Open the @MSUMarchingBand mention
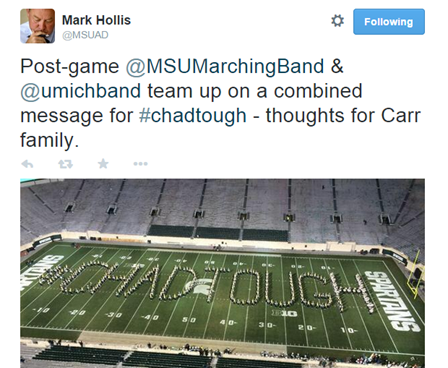The width and height of the screenshot is (448, 368). pyautogui.click(x=225, y=66)
